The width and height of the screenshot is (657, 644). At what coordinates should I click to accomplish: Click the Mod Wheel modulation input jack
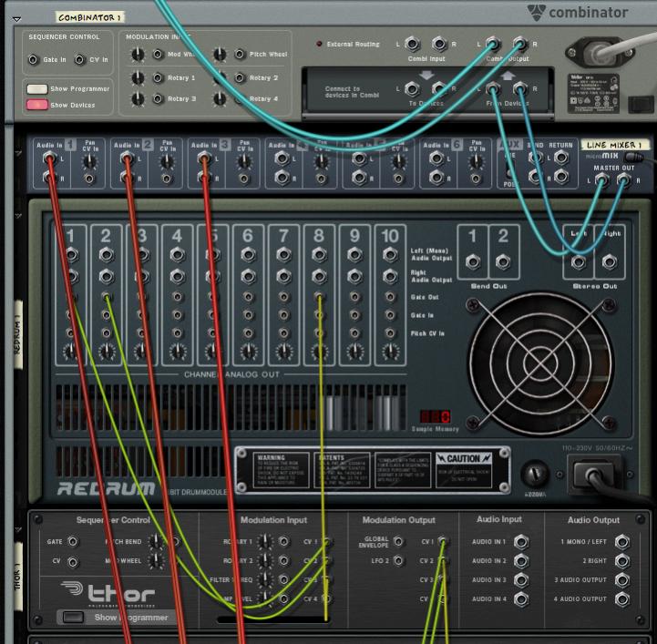click(158, 54)
